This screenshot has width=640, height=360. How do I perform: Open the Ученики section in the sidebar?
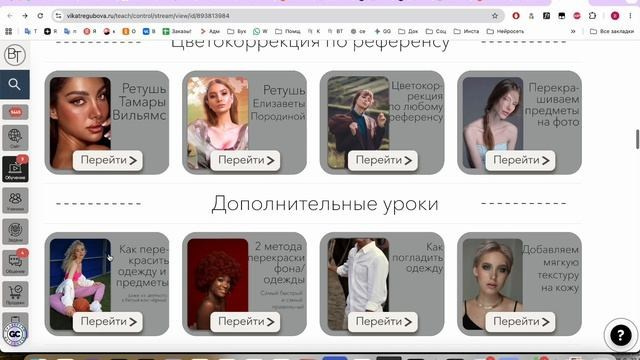tap(15, 200)
